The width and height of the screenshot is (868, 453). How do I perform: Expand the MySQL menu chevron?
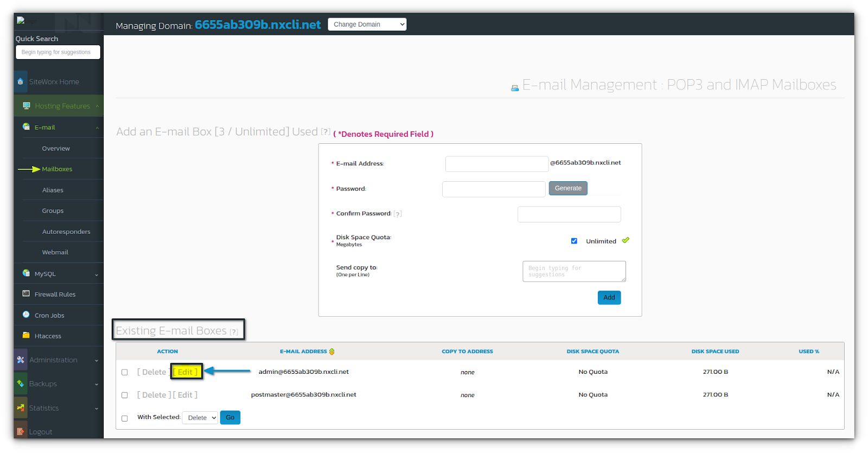[97, 275]
